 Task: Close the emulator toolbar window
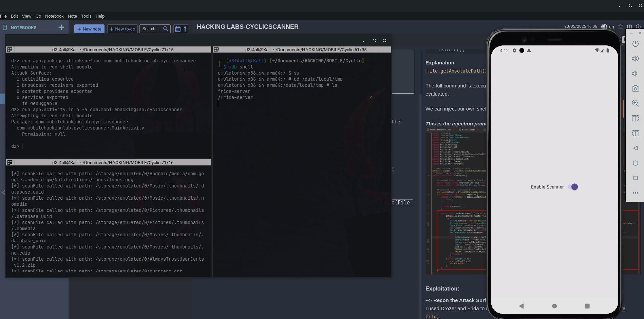pos(640,33)
